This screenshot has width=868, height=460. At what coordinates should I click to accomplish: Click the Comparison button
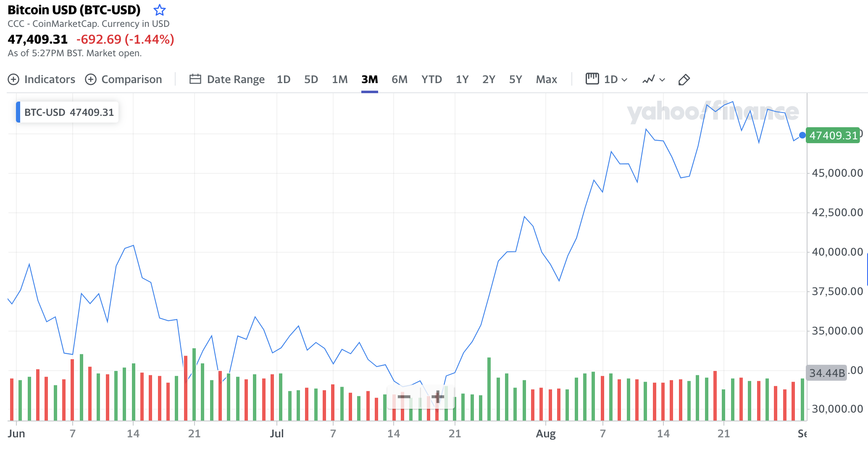(x=132, y=79)
